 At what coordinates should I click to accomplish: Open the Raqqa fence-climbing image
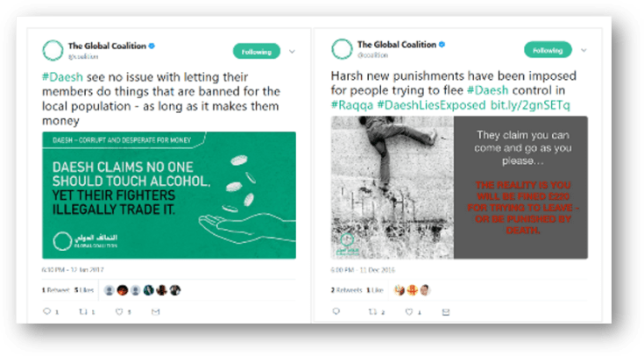point(392,188)
